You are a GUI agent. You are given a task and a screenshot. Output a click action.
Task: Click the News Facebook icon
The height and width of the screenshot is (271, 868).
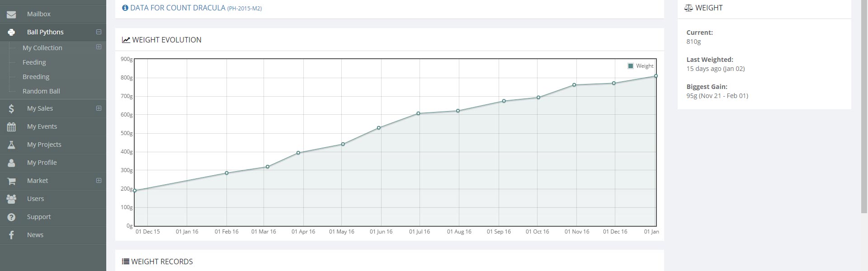11,235
